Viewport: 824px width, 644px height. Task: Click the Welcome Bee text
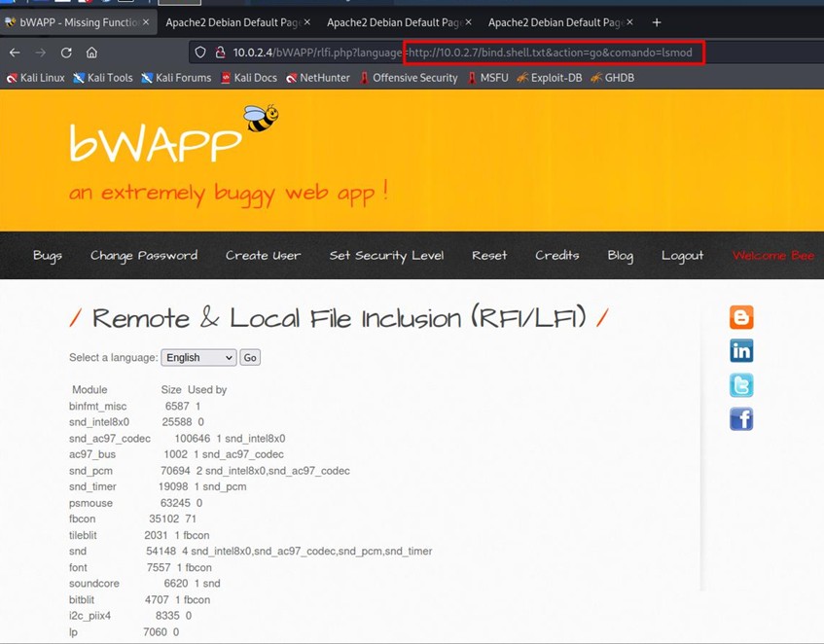point(773,255)
